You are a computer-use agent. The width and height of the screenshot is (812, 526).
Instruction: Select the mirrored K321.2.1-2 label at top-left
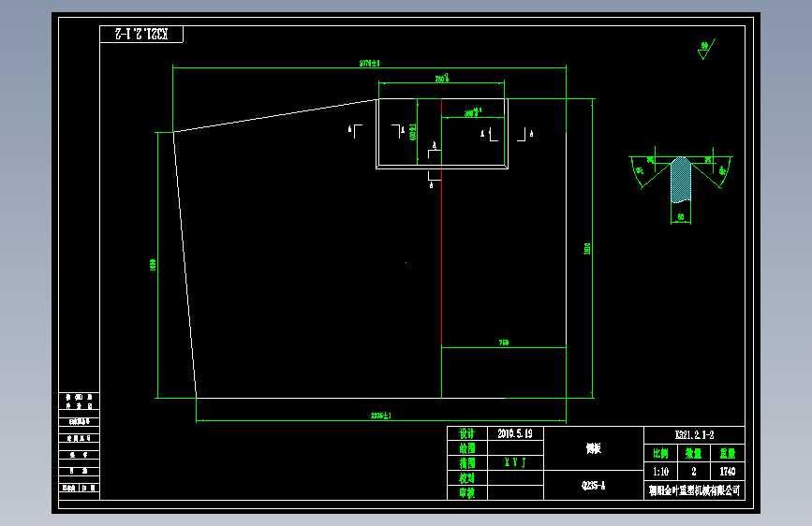(141, 35)
